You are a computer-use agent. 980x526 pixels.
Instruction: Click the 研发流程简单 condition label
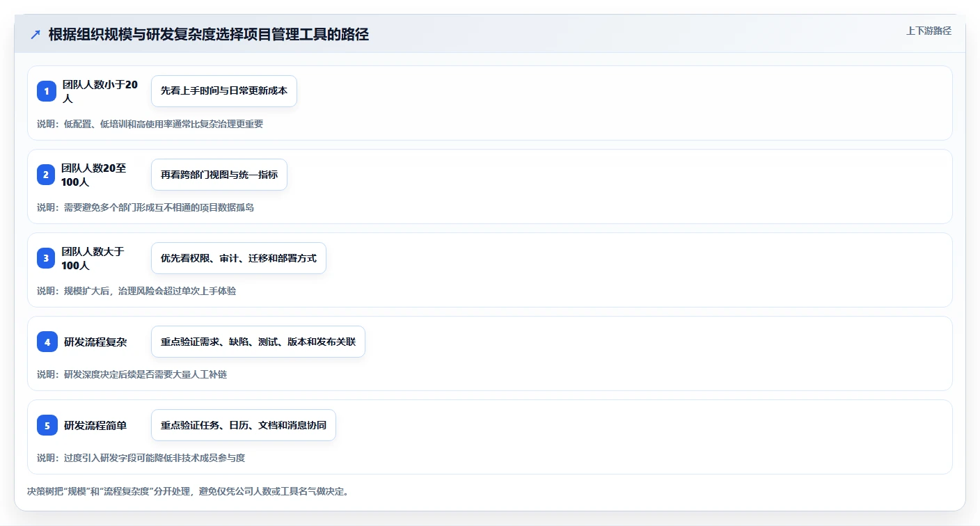click(95, 425)
